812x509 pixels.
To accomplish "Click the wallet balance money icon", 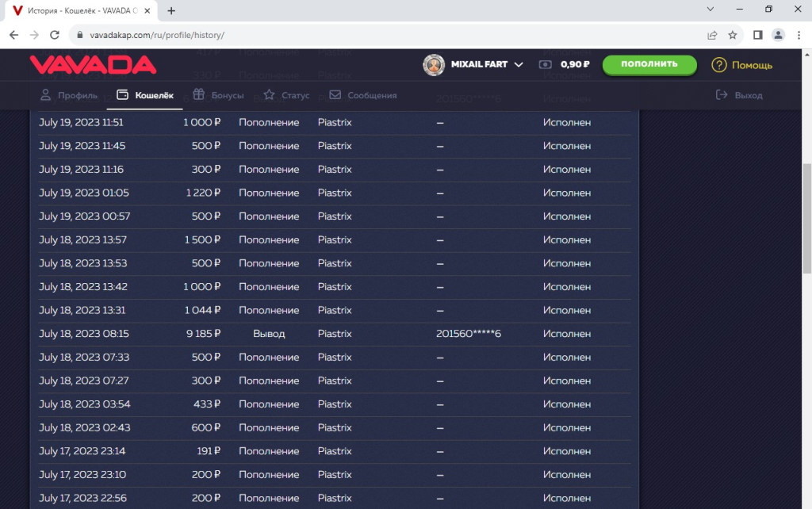I will 545,65.
